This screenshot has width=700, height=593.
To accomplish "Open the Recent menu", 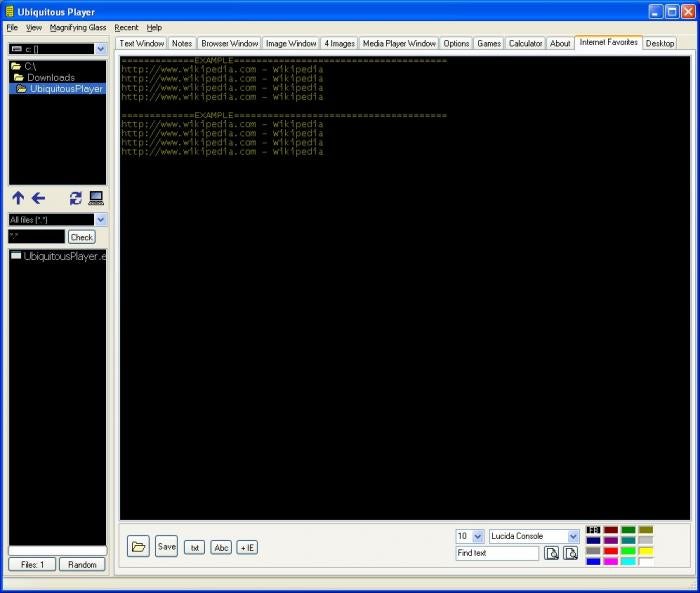I will point(126,28).
